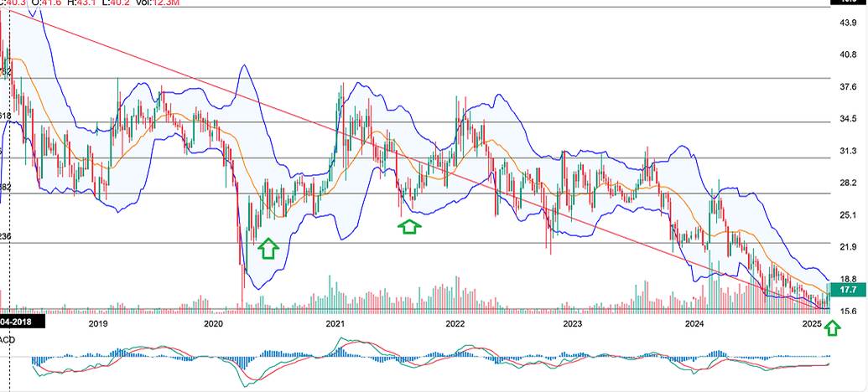Click the 25.1 price axis label
The image size is (868, 392).
849,214
